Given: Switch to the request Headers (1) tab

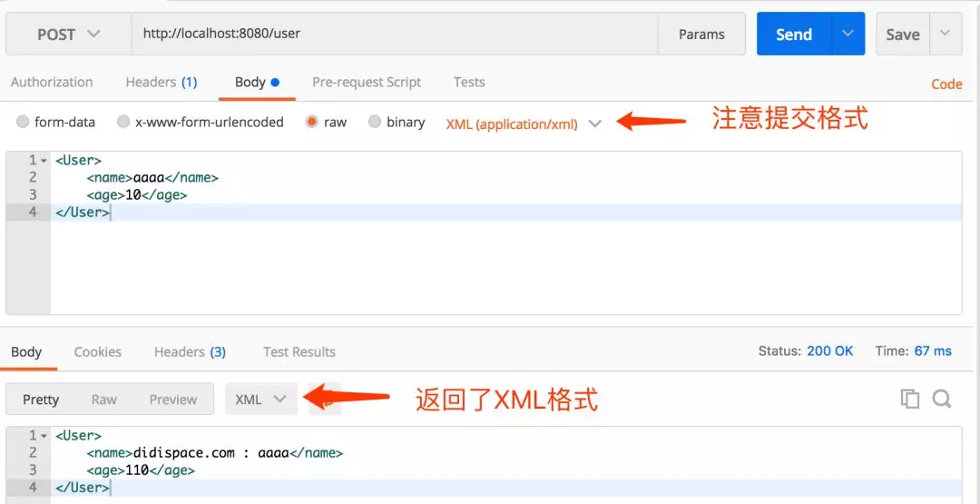Looking at the screenshot, I should tap(162, 82).
